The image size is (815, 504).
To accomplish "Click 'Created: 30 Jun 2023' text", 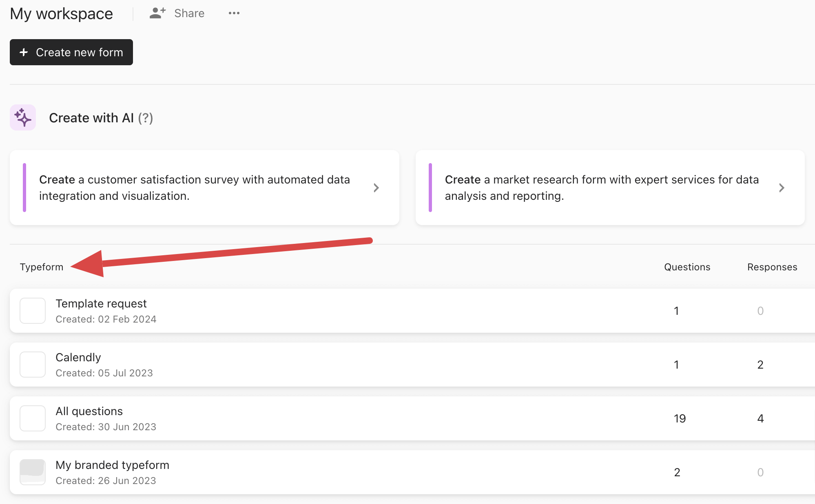I will (106, 427).
